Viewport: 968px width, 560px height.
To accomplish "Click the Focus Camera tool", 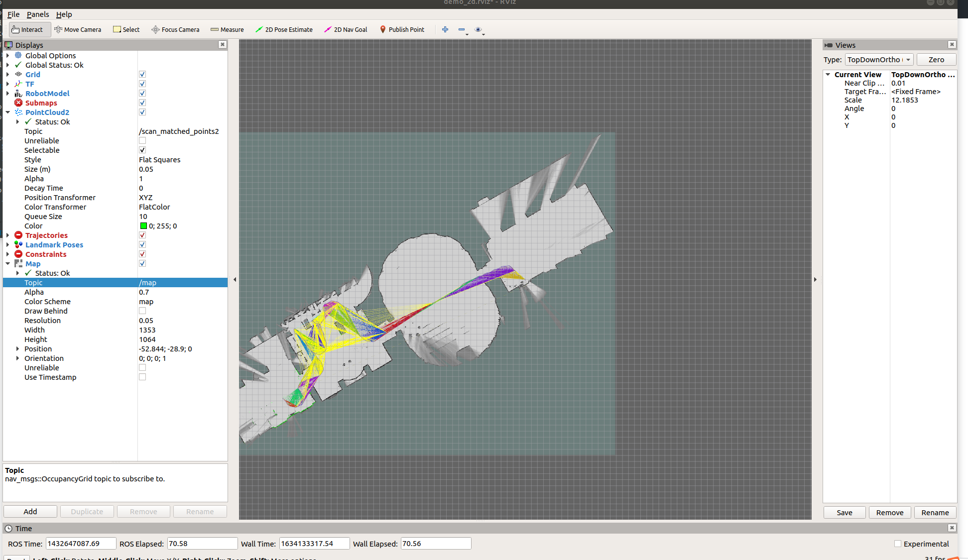I will (x=175, y=29).
